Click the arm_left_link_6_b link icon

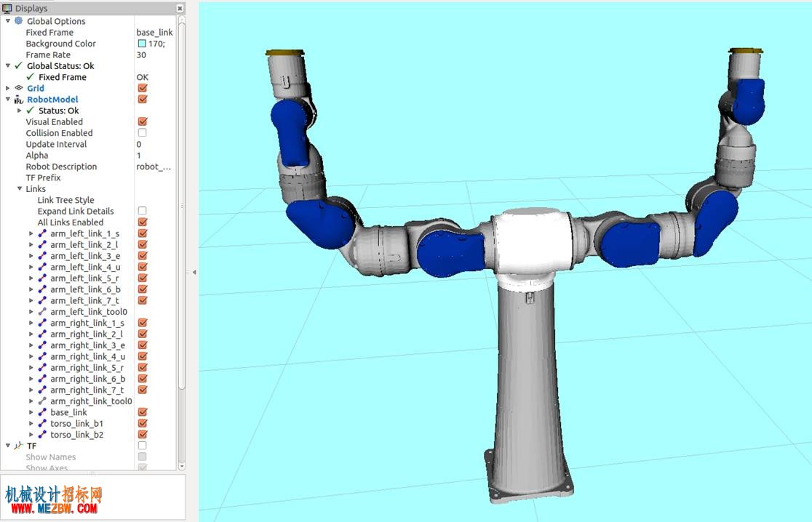(x=42, y=289)
